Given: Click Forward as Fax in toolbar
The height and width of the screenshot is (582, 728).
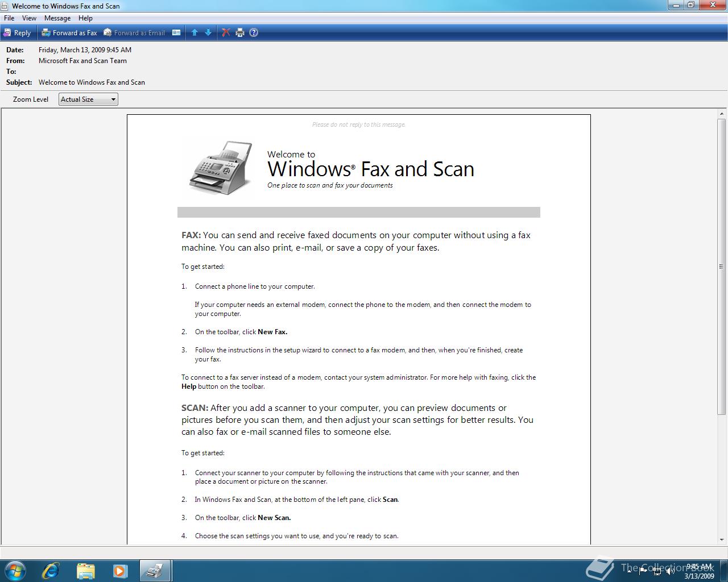Looking at the screenshot, I should [x=69, y=33].
